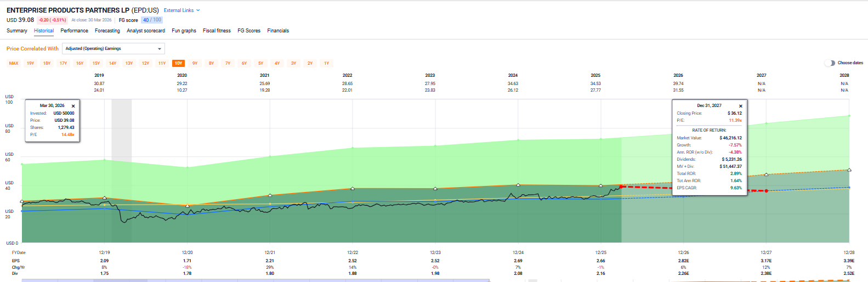Toggle the Choose dates switch

[x=830, y=63]
